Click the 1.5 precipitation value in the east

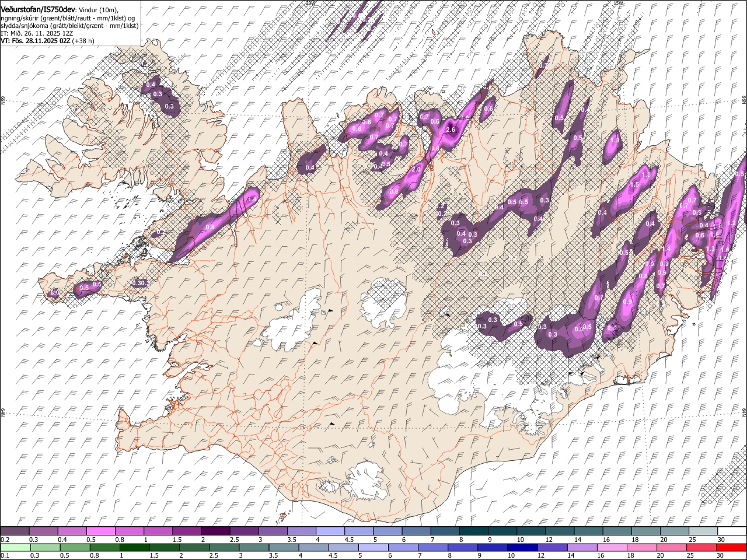tap(635, 184)
